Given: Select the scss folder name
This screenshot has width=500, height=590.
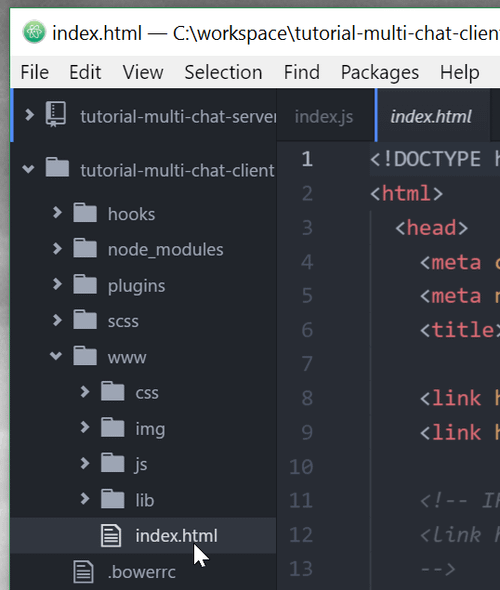Looking at the screenshot, I should coord(123,322).
